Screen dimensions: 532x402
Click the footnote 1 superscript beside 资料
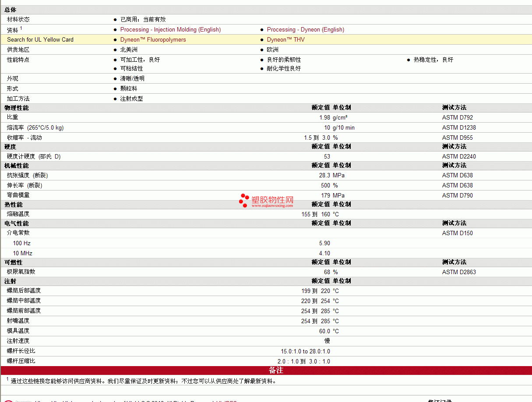[21, 28]
